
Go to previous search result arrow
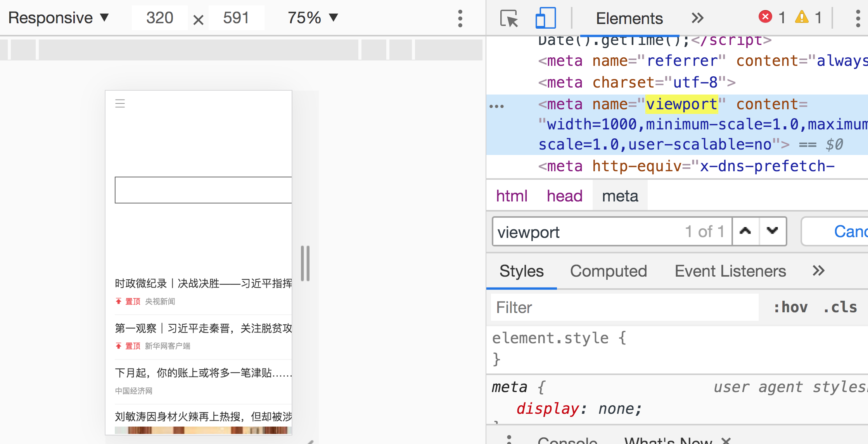click(x=745, y=231)
